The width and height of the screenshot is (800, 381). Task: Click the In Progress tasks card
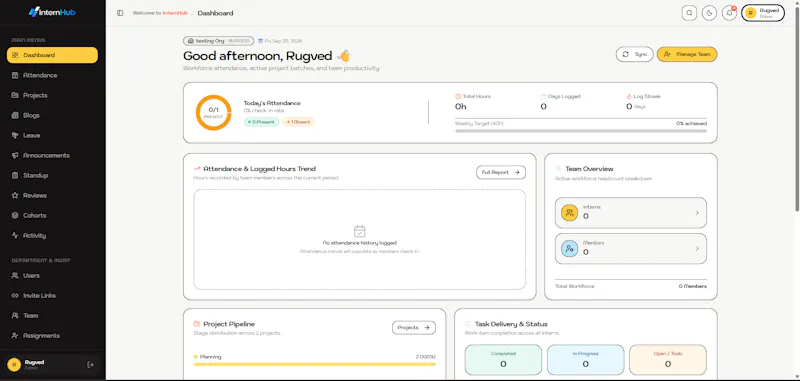point(585,360)
